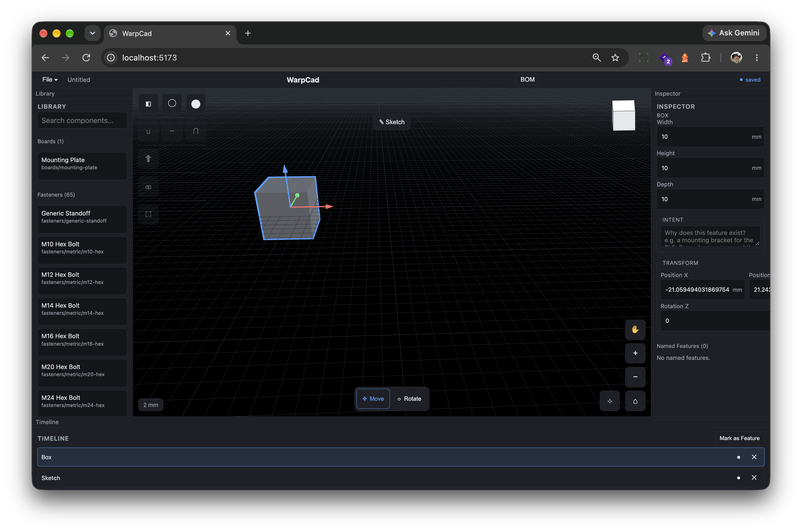This screenshot has height=532, width=802.
Task: Select the box primitive tool icon
Action: point(148,104)
